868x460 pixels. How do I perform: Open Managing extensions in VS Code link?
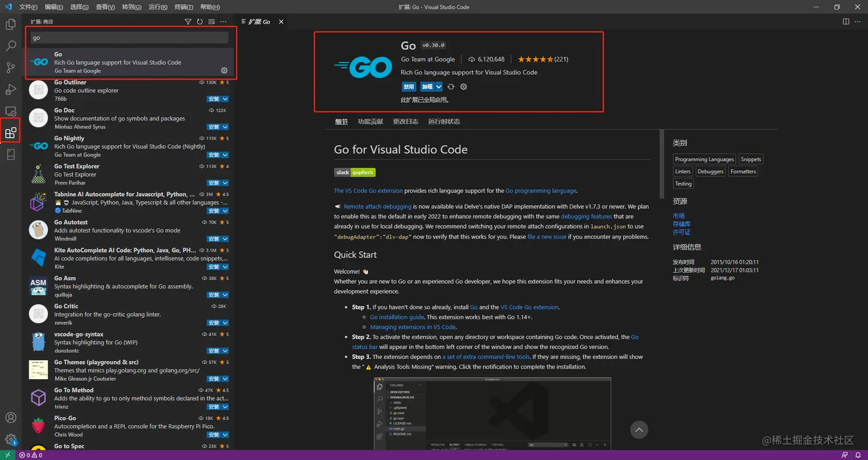coord(413,327)
